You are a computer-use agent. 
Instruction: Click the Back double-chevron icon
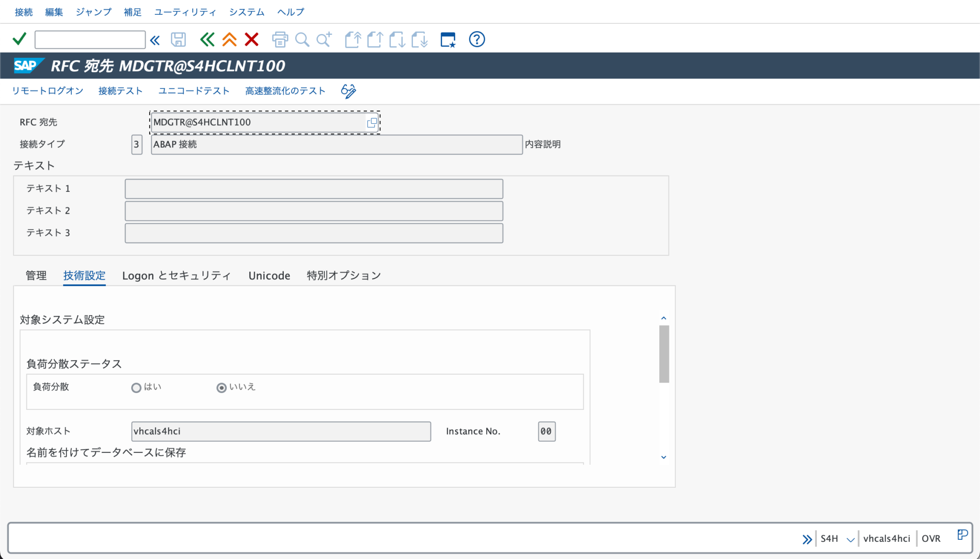click(207, 39)
